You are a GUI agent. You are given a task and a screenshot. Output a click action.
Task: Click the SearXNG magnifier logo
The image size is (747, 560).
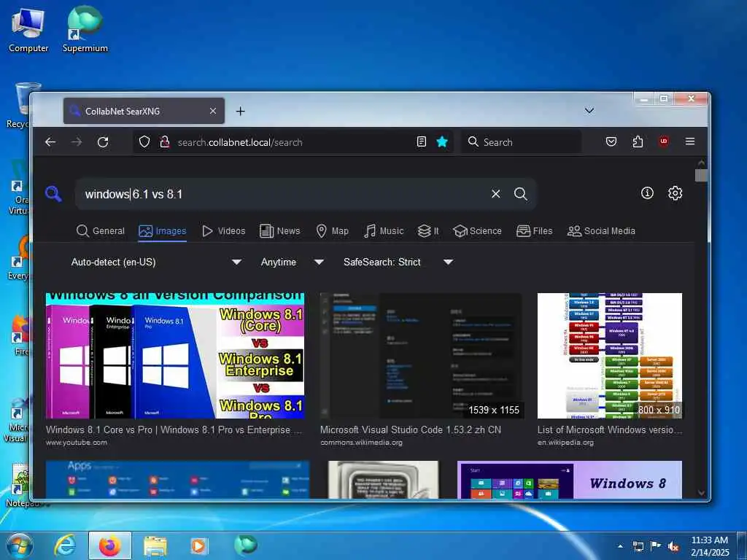click(x=53, y=194)
